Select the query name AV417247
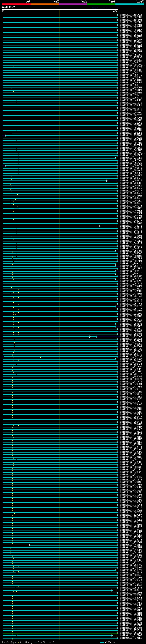This screenshot has height=644, width=146. (8, 8)
